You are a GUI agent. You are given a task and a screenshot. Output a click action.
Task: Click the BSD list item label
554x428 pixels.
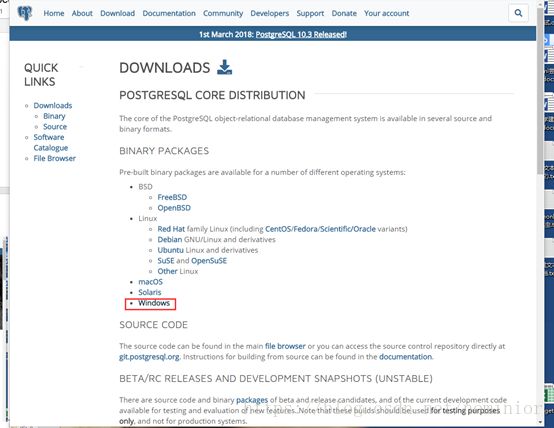tap(145, 187)
